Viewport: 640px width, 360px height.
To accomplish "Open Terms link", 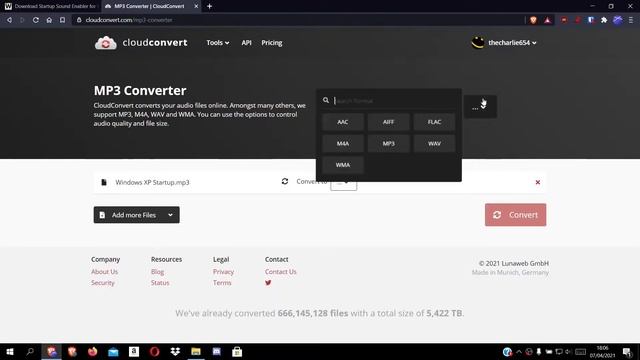I will click(222, 283).
